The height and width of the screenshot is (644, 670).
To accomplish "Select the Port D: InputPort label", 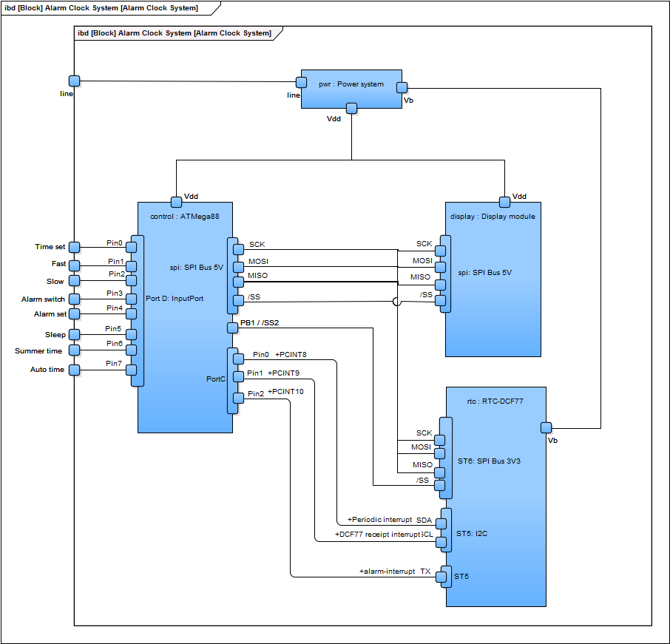I will coord(176,299).
